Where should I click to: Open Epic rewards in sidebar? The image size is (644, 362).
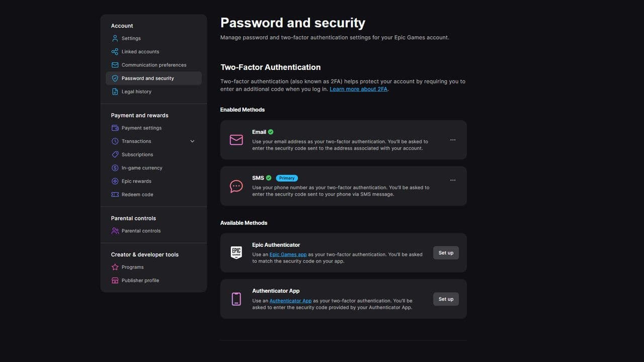pos(136,181)
